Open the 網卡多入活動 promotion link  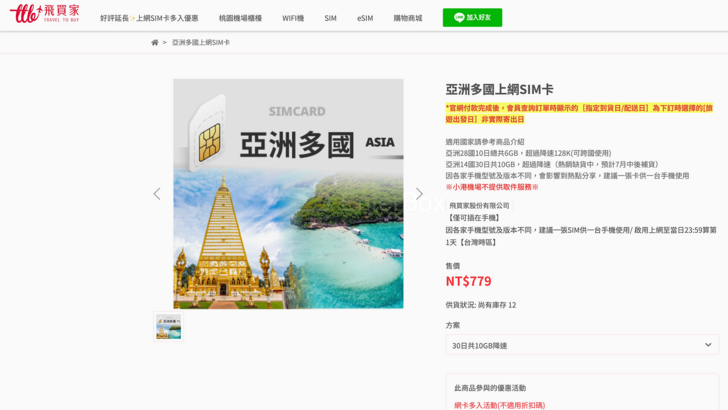(x=499, y=404)
